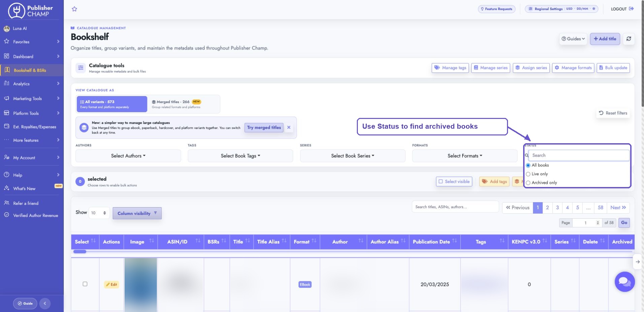Select the All books radio option
The width and height of the screenshot is (644, 312).
pos(528,165)
